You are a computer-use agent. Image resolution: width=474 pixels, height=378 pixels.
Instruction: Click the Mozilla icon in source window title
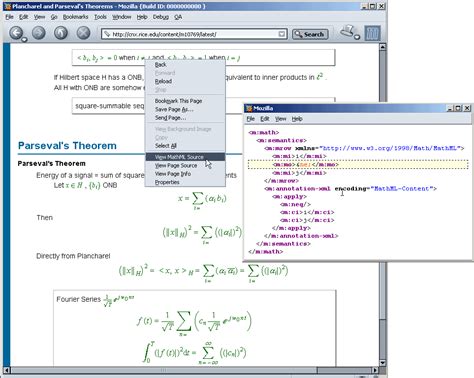[x=249, y=108]
